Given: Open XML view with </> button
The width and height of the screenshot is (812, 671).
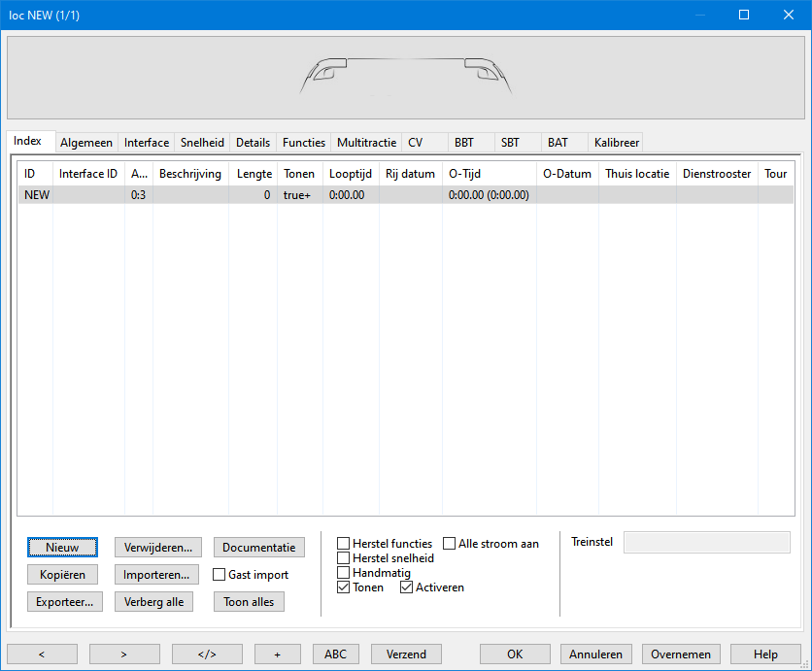Looking at the screenshot, I should click(x=207, y=654).
